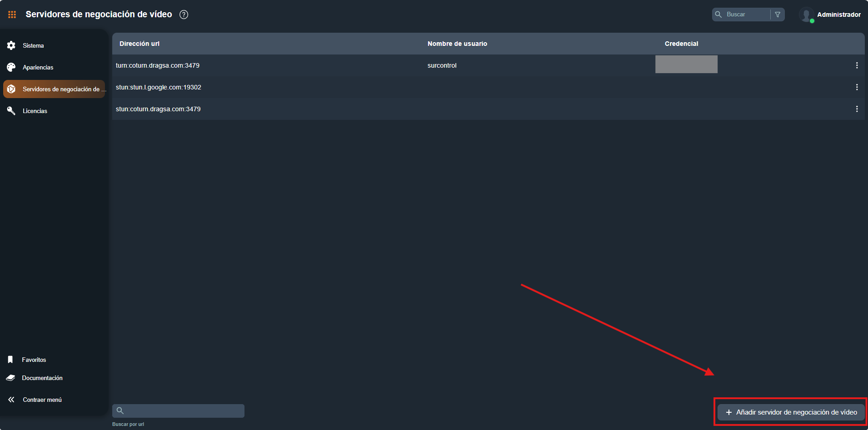
Task: Open options for turn:coturn.dragsa.com:3479 row
Action: click(857, 65)
